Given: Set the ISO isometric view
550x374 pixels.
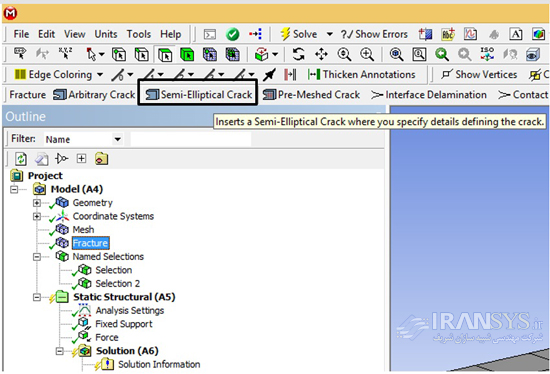Looking at the screenshot, I should coord(487,54).
